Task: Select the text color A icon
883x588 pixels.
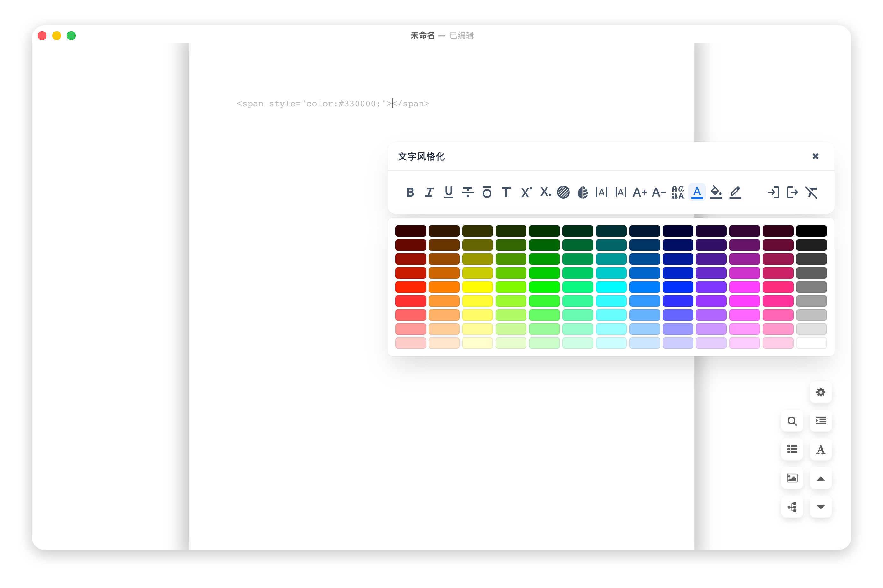Action: click(x=697, y=192)
